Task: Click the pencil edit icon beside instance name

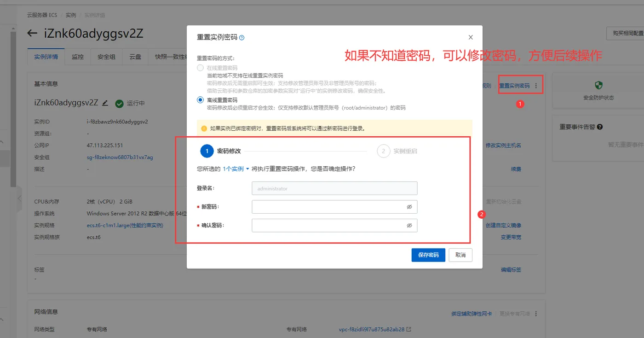Action: 105,103
